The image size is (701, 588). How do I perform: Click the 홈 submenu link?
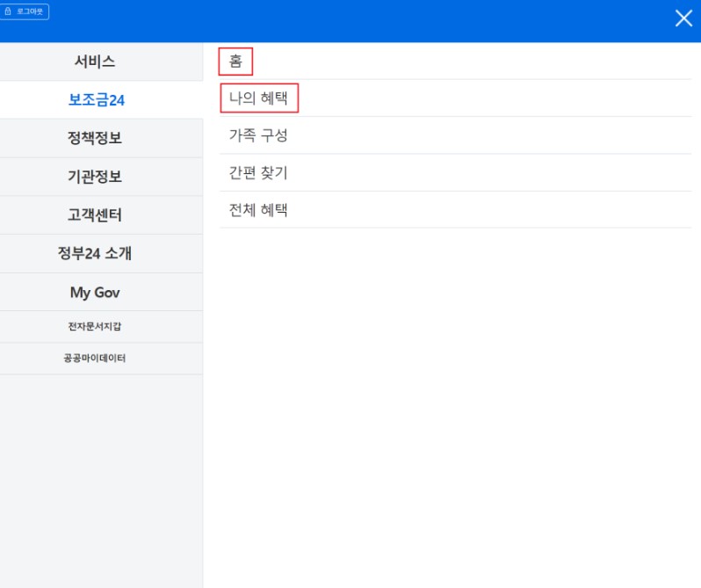coord(235,62)
